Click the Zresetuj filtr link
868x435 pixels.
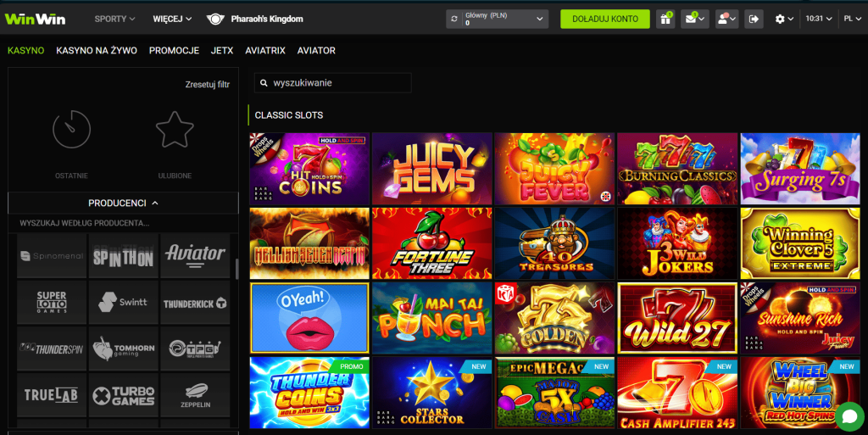tap(207, 85)
